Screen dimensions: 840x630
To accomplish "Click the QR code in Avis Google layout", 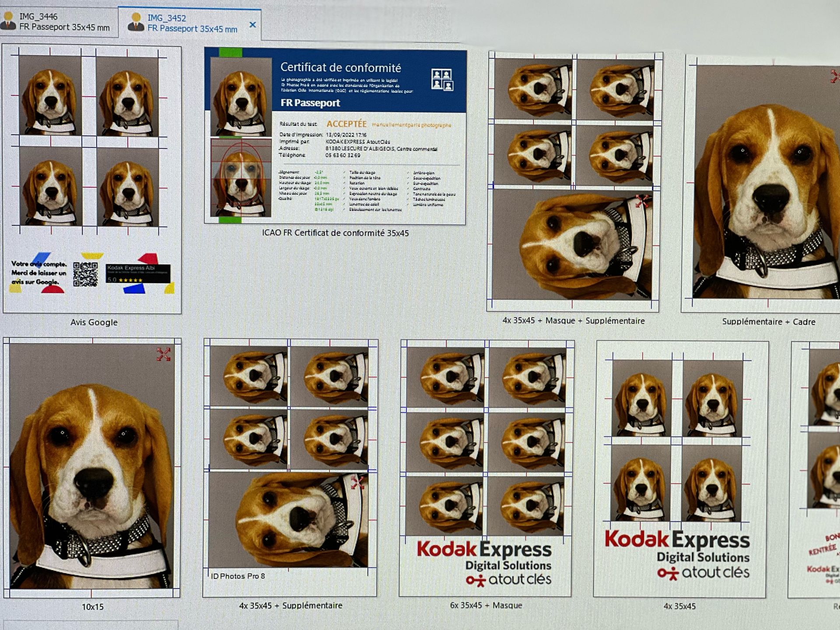I will click(85, 274).
